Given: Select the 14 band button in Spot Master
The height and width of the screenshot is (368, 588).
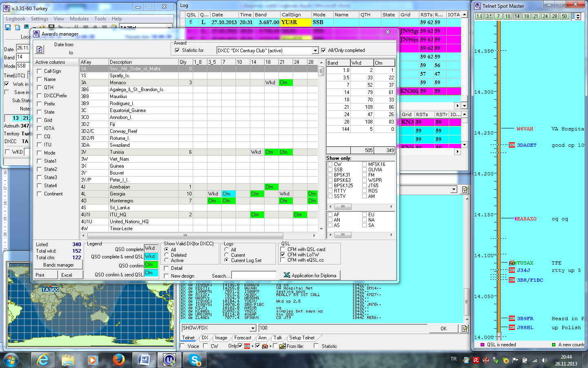Looking at the screenshot, I should point(517,16).
